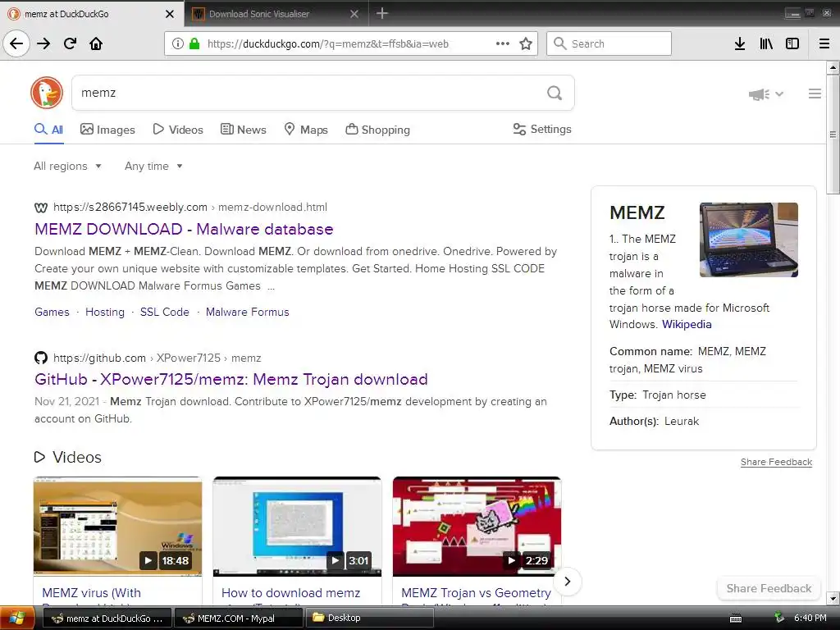840x630 pixels.
Task: Switch to MEMZ.COM - Mypal taskbar window
Action: click(239, 619)
